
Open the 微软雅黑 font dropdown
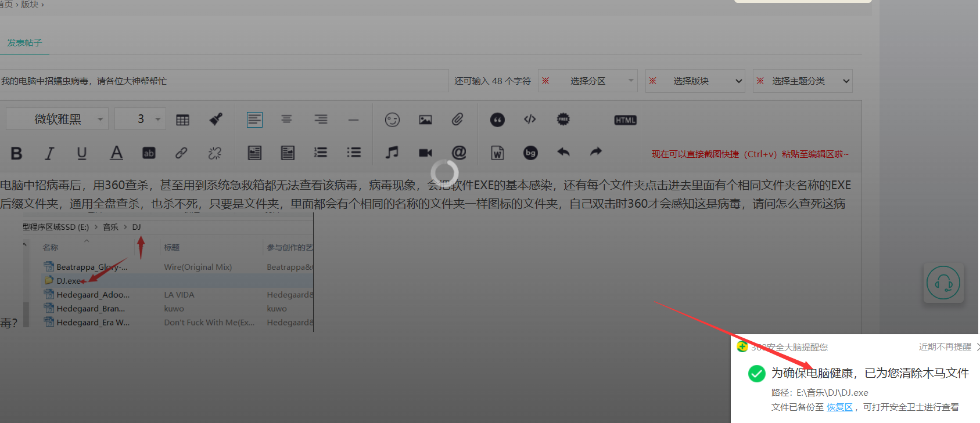[x=58, y=120]
